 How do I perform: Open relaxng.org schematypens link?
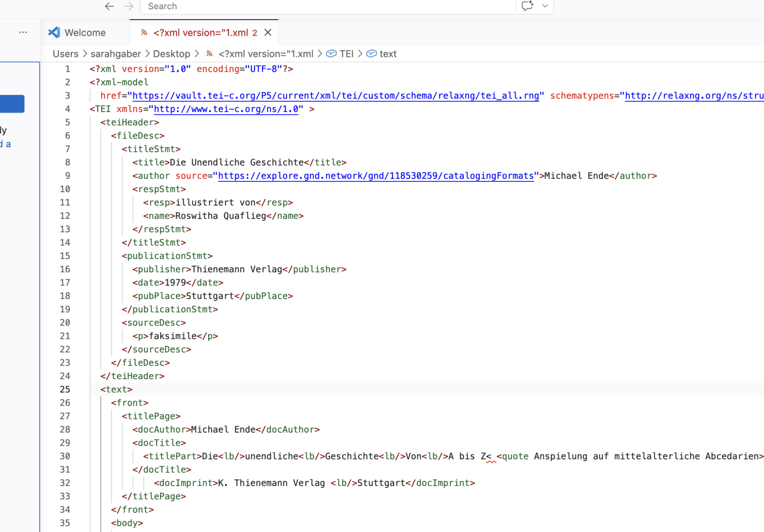(694, 96)
